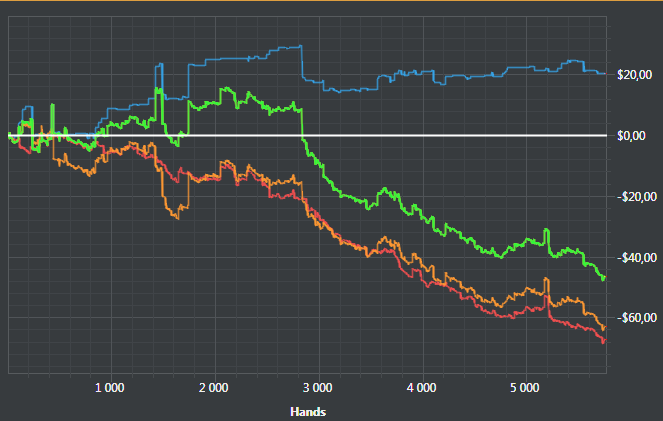Screen dimensions: 663x421
Task: Click the Hands axis title
Action: pyautogui.click(x=308, y=412)
